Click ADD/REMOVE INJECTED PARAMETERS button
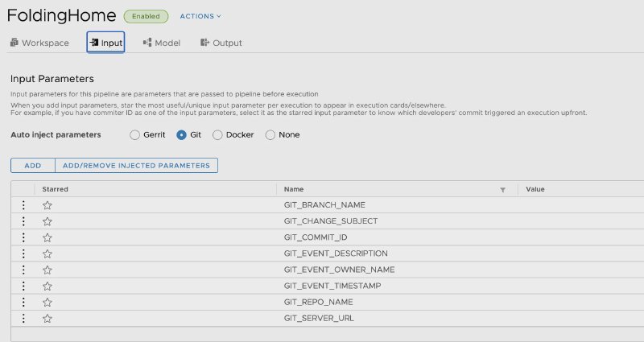The image size is (644, 342). click(x=136, y=166)
